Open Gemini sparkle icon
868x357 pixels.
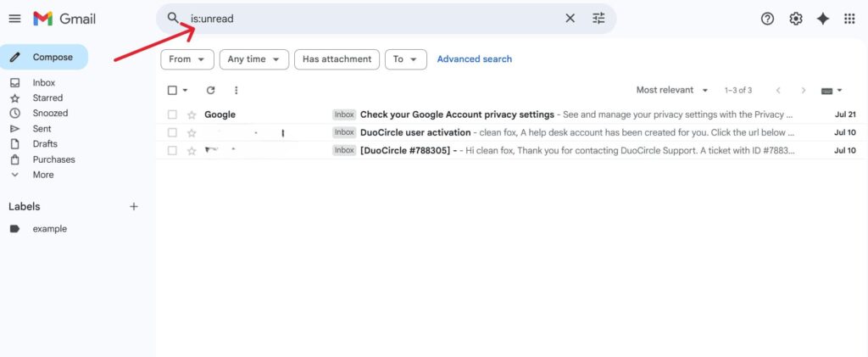click(x=823, y=19)
